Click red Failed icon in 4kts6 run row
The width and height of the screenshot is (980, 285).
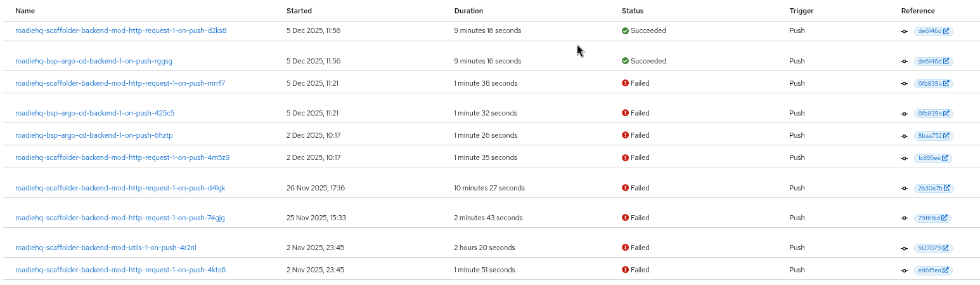click(625, 270)
